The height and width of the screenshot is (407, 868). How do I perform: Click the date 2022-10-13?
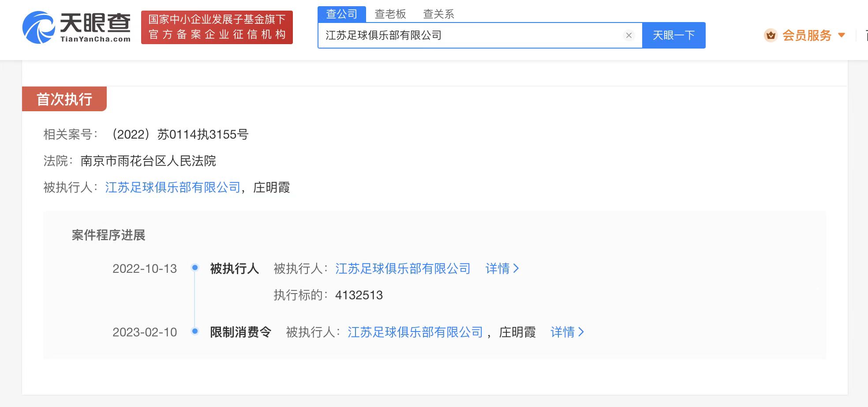[145, 268]
